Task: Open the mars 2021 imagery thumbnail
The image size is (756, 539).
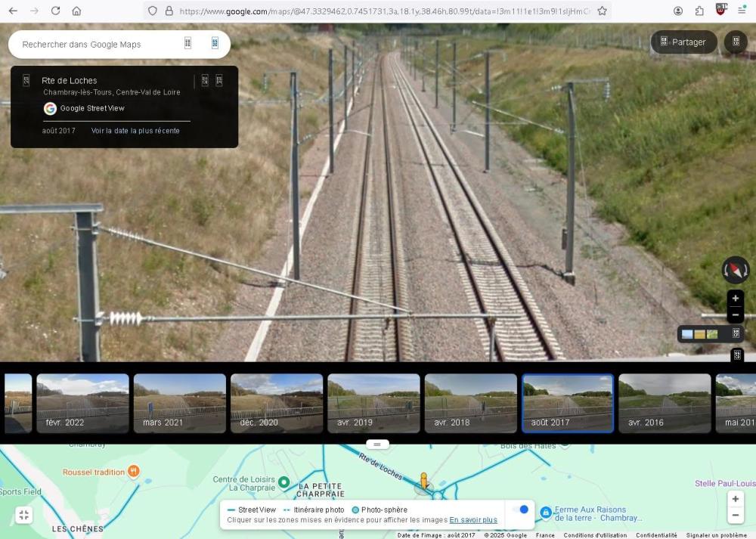Action: click(x=180, y=403)
